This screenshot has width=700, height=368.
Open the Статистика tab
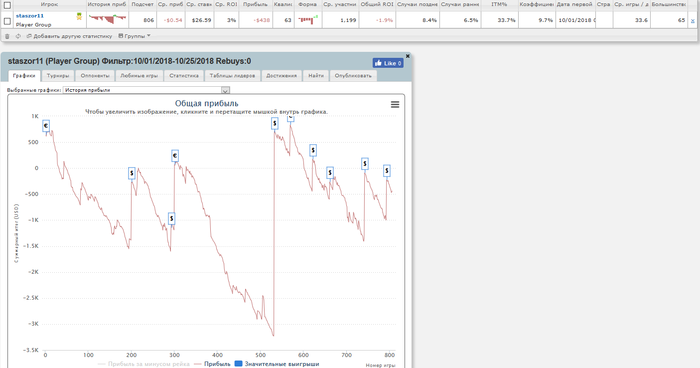click(x=184, y=76)
